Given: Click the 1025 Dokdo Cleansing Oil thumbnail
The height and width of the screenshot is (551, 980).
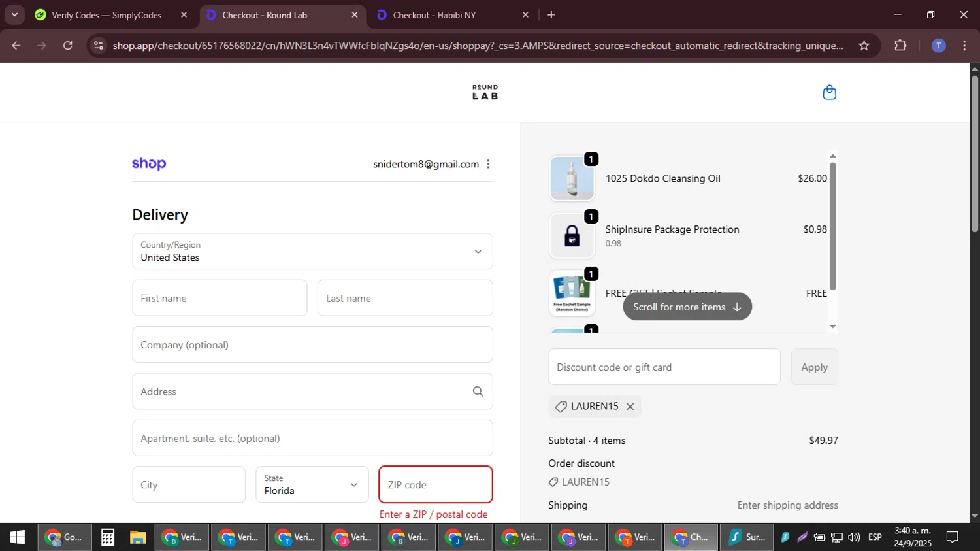Looking at the screenshot, I should click(572, 178).
